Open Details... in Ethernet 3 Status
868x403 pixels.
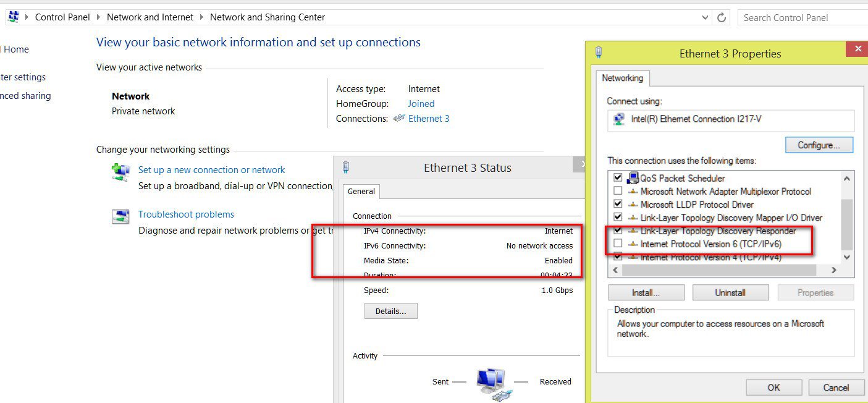tap(391, 311)
